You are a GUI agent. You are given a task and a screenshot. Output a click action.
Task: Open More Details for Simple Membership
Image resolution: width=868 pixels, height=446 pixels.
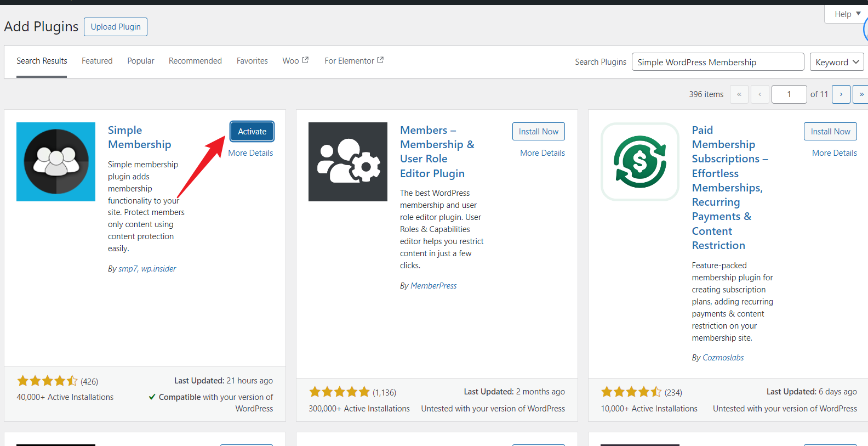click(x=250, y=153)
